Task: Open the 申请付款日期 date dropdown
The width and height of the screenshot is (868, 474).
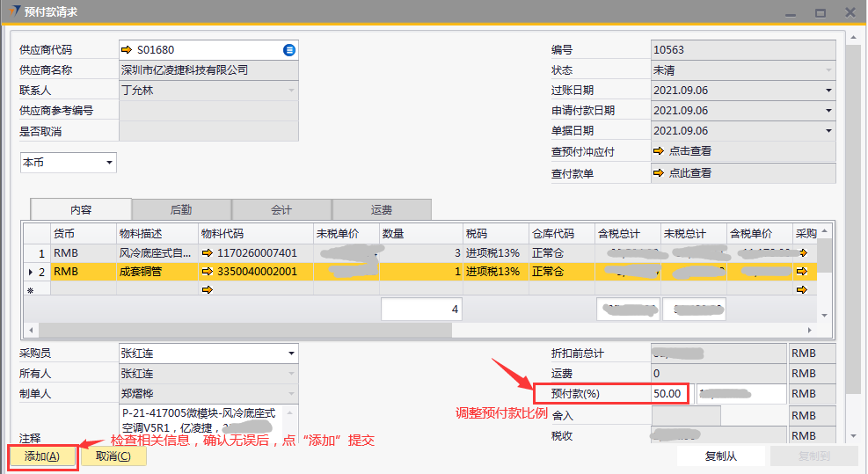Action: point(828,111)
